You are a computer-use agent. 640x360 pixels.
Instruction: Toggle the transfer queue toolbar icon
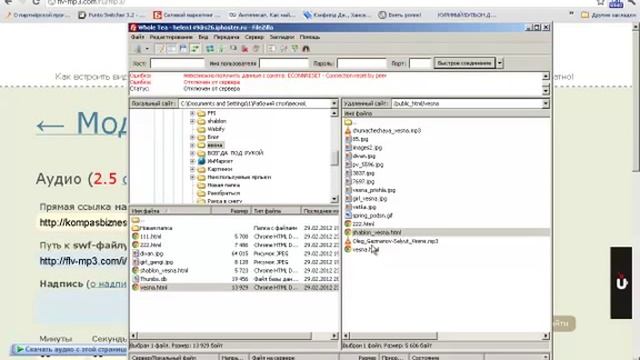[195, 49]
